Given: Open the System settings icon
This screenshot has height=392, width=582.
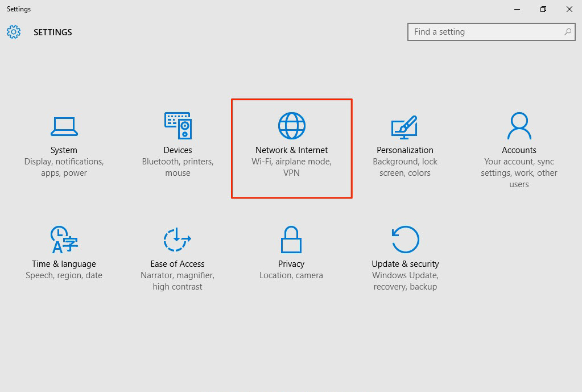Looking at the screenshot, I should (64, 126).
